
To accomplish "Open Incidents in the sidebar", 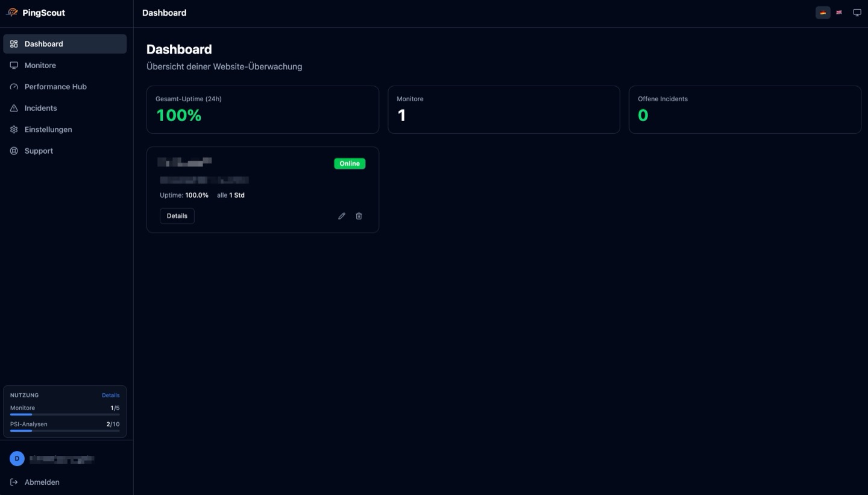I will click(x=65, y=108).
